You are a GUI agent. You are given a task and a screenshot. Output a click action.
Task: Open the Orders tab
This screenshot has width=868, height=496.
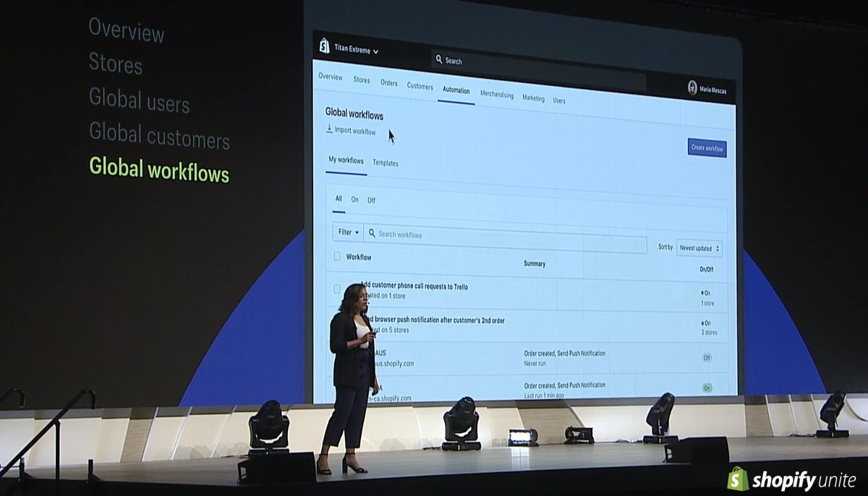tap(389, 83)
